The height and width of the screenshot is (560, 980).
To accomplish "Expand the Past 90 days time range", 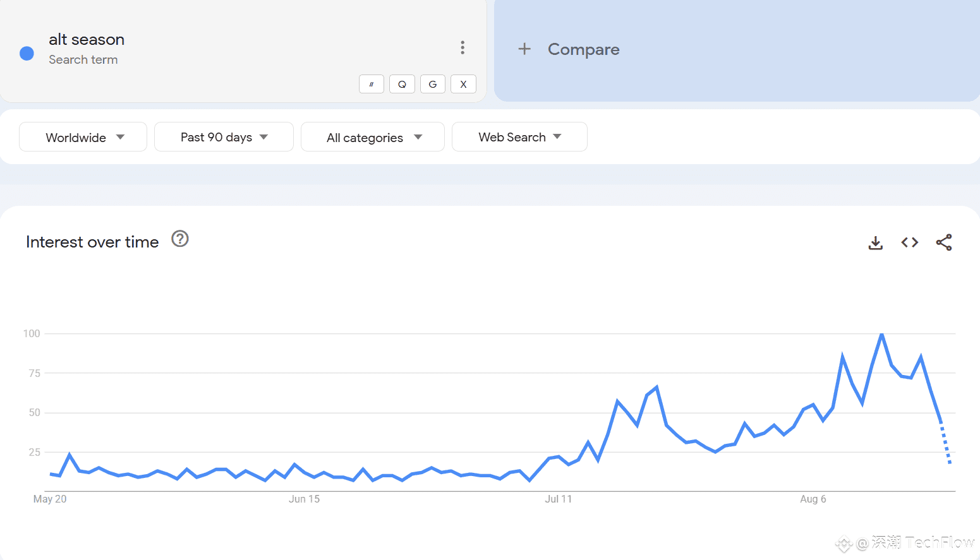I will coord(224,137).
